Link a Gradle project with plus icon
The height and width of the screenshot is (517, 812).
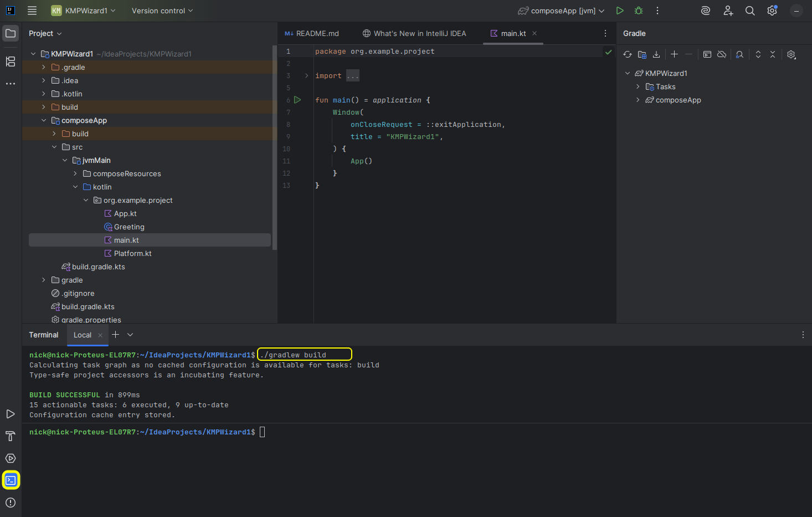coord(674,54)
